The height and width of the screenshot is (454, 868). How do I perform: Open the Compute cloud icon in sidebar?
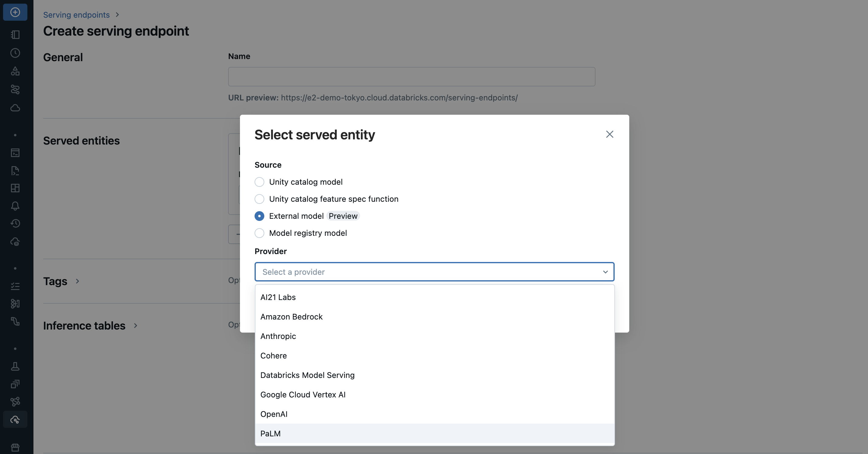click(x=15, y=108)
